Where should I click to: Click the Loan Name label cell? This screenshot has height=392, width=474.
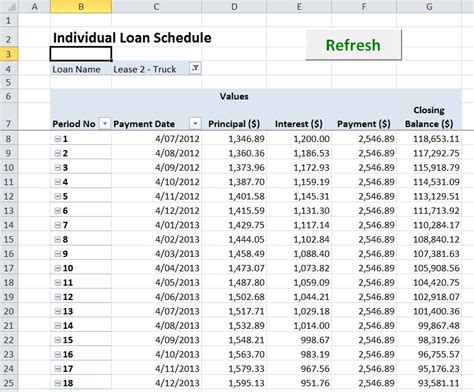pos(81,69)
